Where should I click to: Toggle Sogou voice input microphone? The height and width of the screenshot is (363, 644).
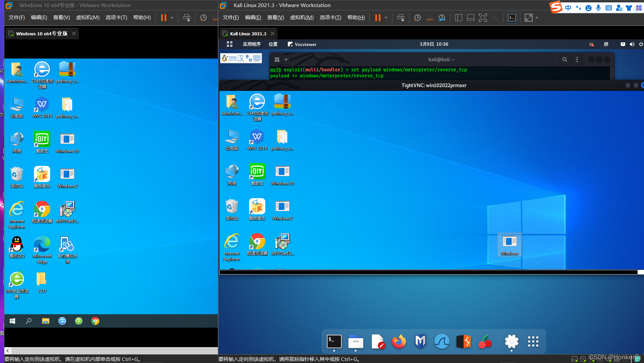point(598,8)
